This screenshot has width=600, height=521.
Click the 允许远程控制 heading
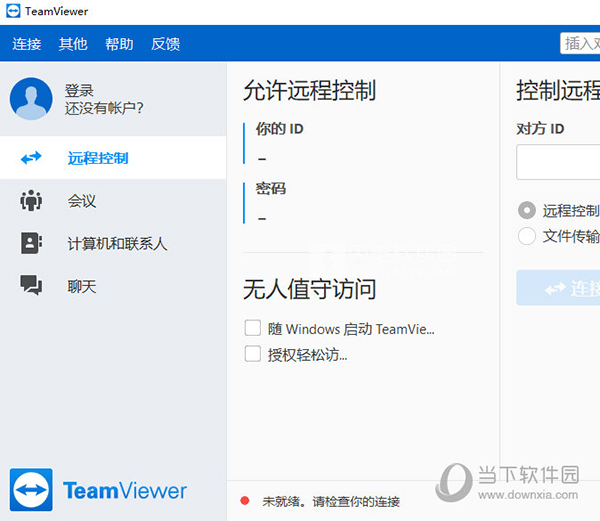(x=309, y=91)
